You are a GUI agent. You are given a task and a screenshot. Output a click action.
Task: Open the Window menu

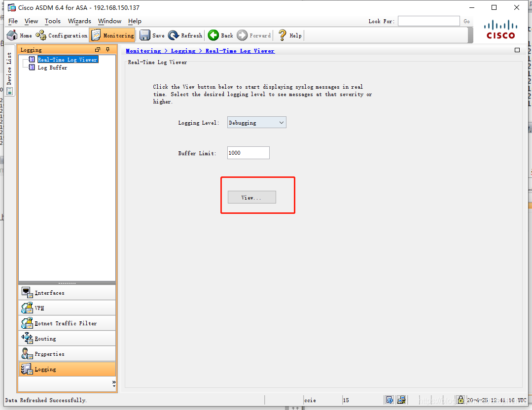tap(109, 21)
